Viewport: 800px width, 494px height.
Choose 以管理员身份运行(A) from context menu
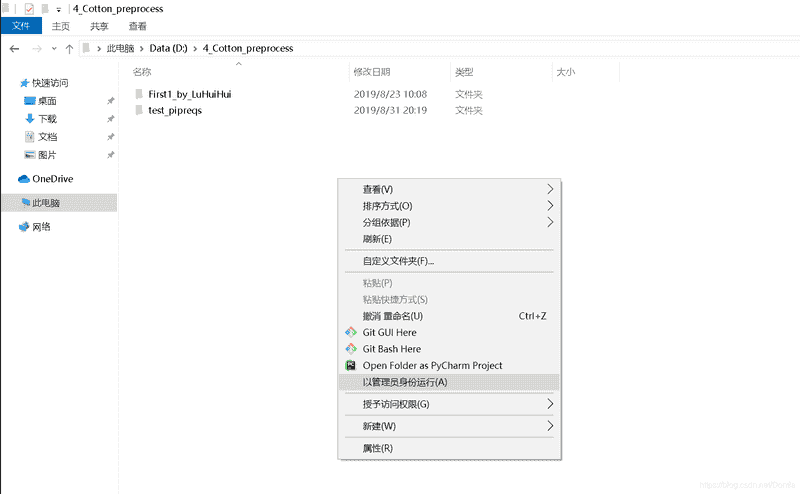pyautogui.click(x=405, y=382)
